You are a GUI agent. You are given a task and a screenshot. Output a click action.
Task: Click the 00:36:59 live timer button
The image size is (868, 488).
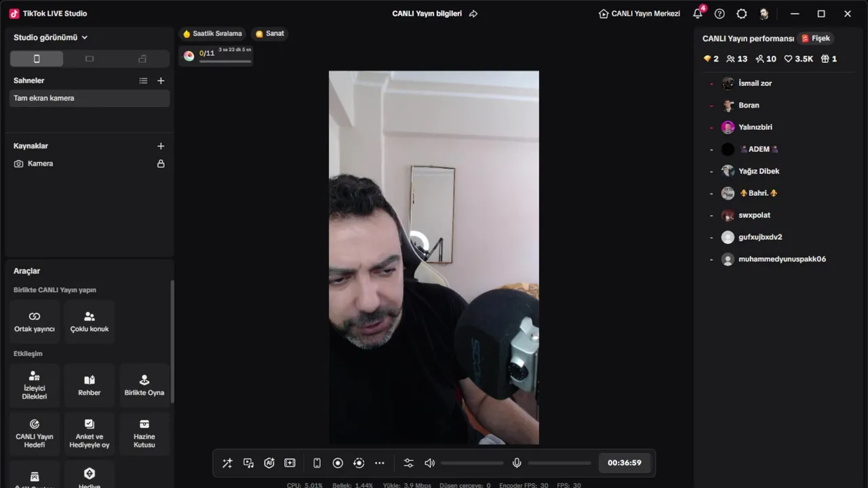(625, 463)
